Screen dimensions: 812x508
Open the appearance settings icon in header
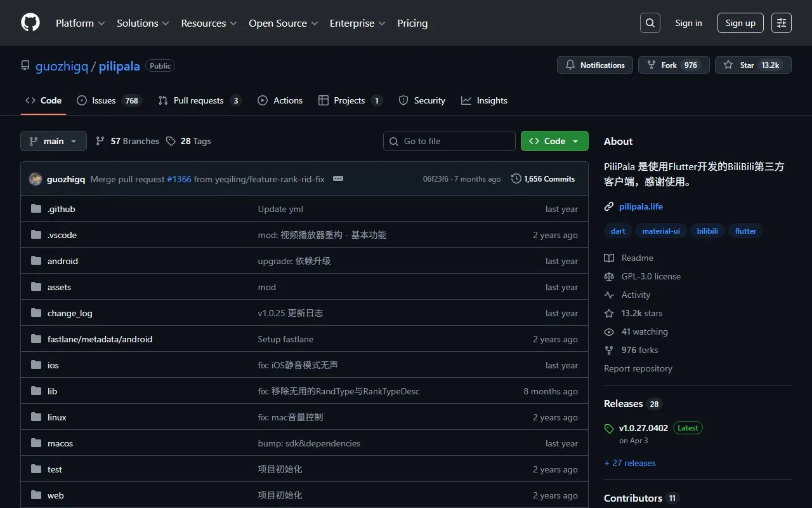tap(781, 23)
